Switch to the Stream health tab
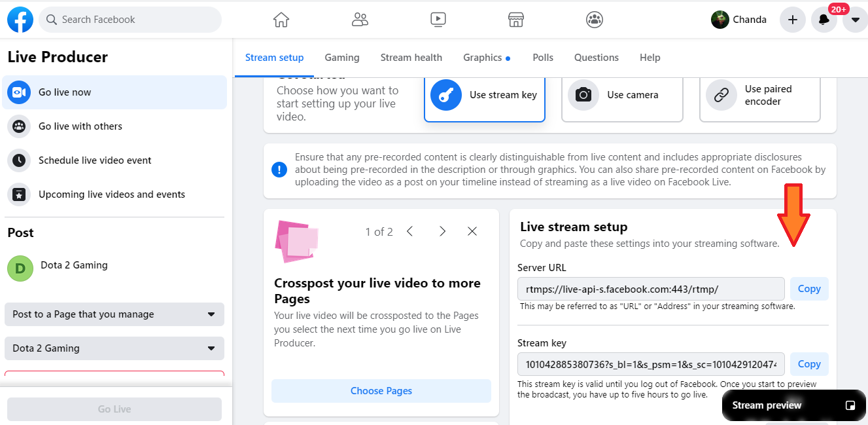The width and height of the screenshot is (868, 425). click(411, 58)
